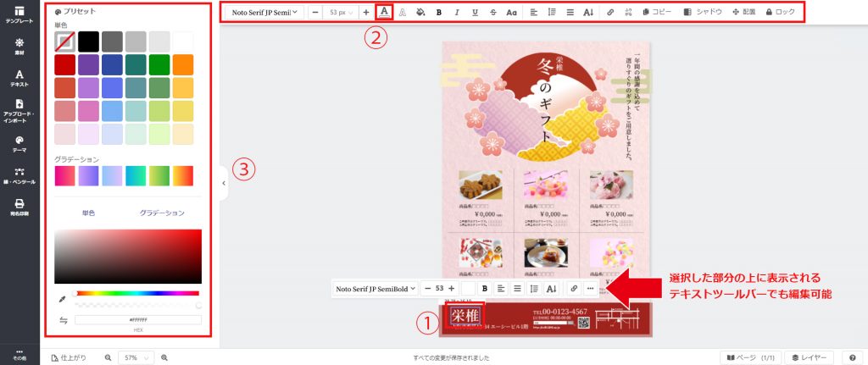Select the eyedropper color picker tool
Screen dimensions: 868x365
pyautogui.click(x=62, y=300)
